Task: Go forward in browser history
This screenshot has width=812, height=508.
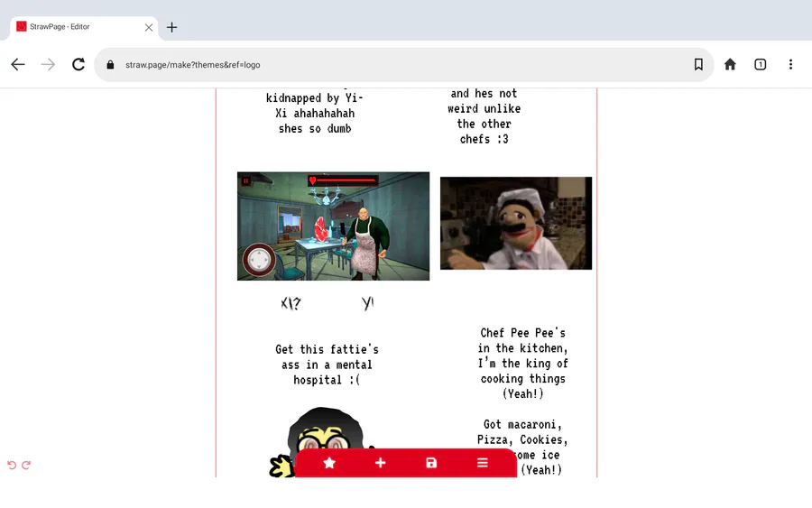Action: 48,65
